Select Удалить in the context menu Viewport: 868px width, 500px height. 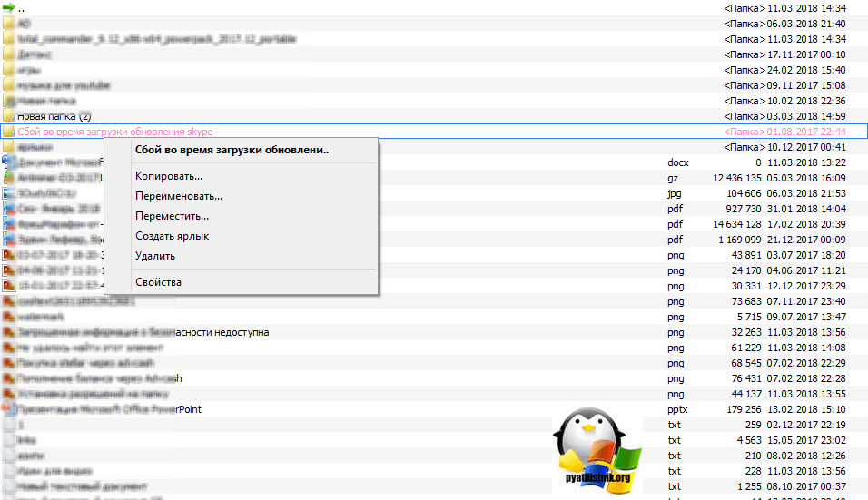point(155,256)
